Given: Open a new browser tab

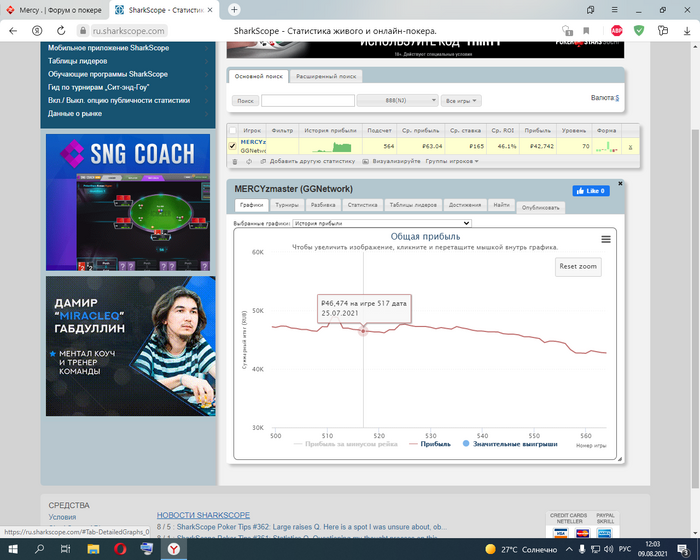Looking at the screenshot, I should tap(234, 10).
